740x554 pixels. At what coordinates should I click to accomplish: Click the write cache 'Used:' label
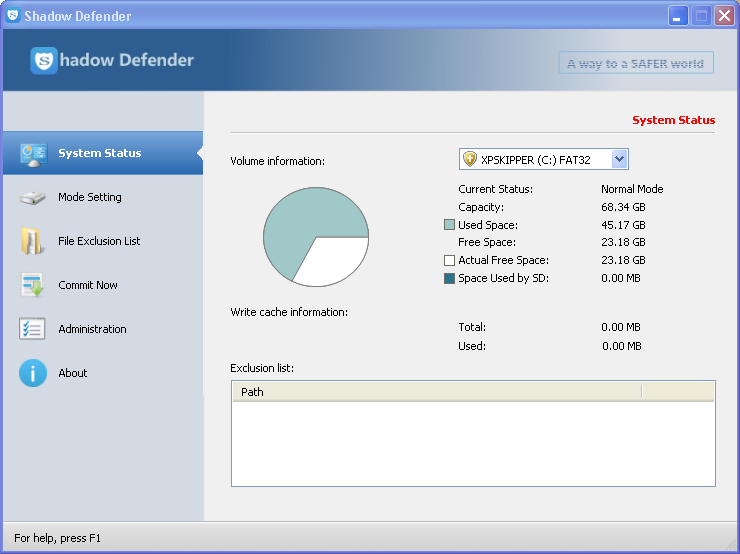point(472,346)
